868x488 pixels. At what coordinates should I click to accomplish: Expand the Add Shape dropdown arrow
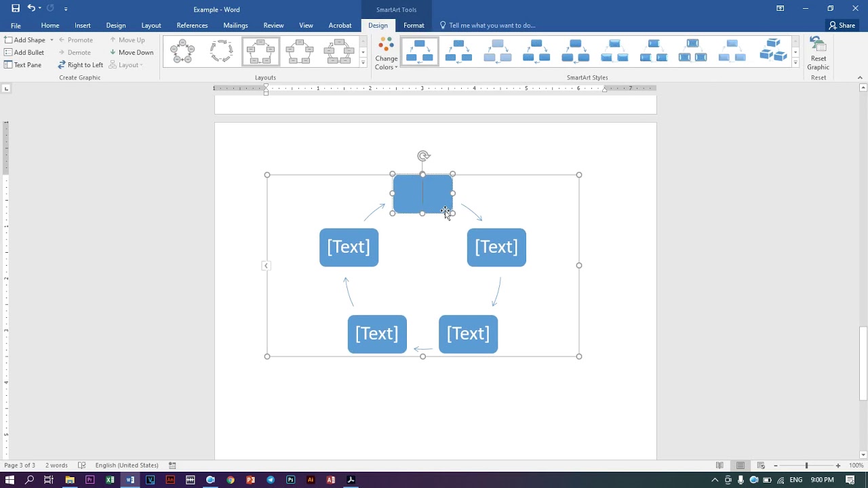52,40
